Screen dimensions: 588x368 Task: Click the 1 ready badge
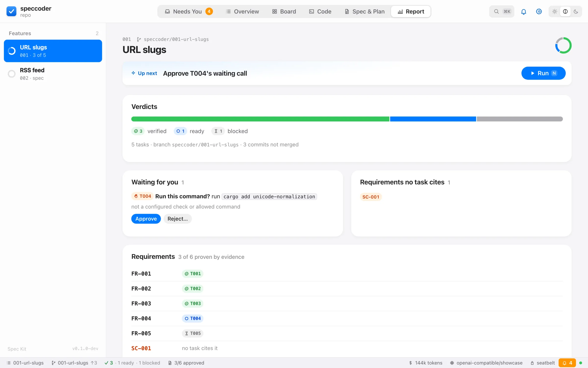point(180,131)
